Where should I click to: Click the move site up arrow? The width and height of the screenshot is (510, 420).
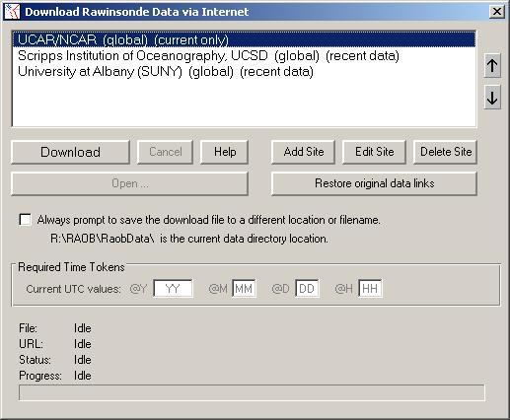[x=492, y=66]
